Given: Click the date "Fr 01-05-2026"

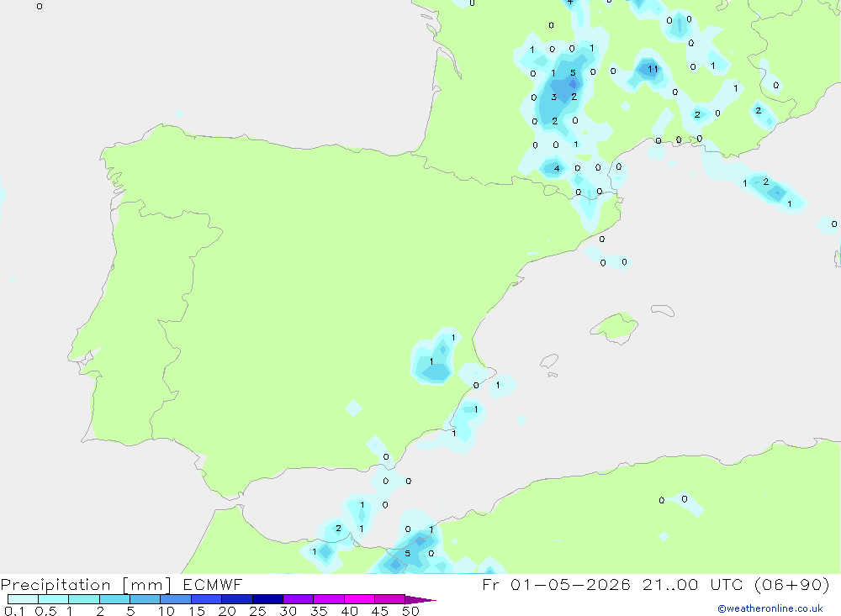Looking at the screenshot, I should 556,584.
